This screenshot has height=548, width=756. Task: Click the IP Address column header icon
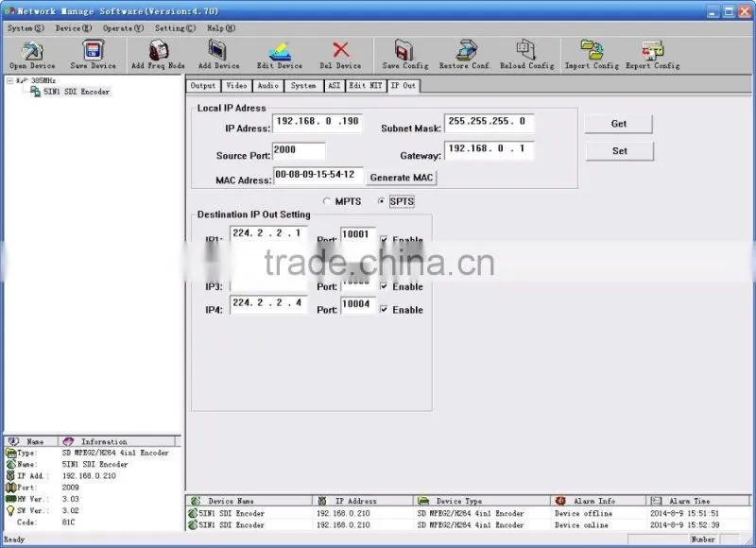click(x=322, y=502)
